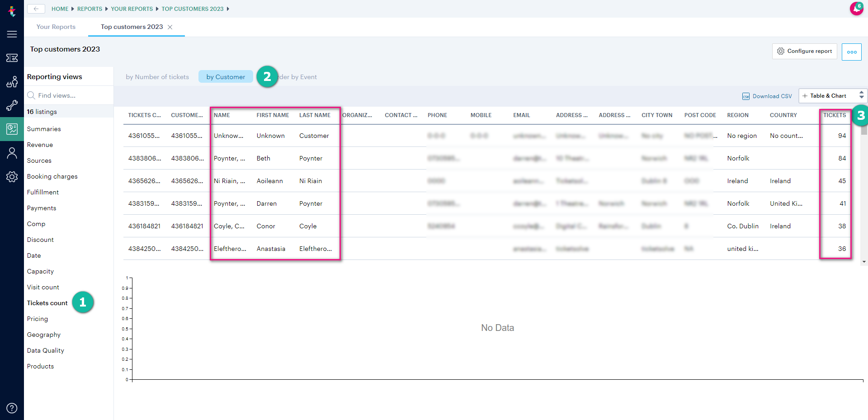Viewport: 868px width, 420px height.
Task: Expand the REPORTS breadcrumb menu
Action: 90,9
